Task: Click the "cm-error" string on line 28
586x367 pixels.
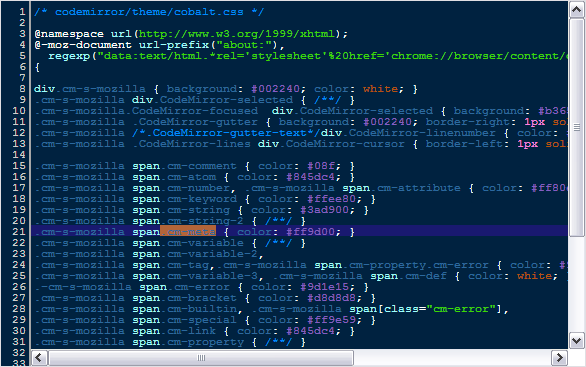Action: (460, 309)
